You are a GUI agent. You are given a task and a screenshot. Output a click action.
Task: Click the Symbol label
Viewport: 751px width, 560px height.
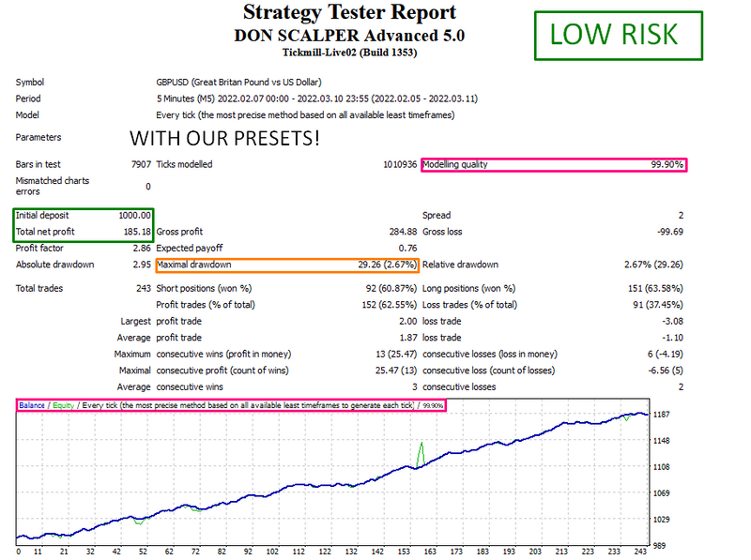click(x=30, y=83)
